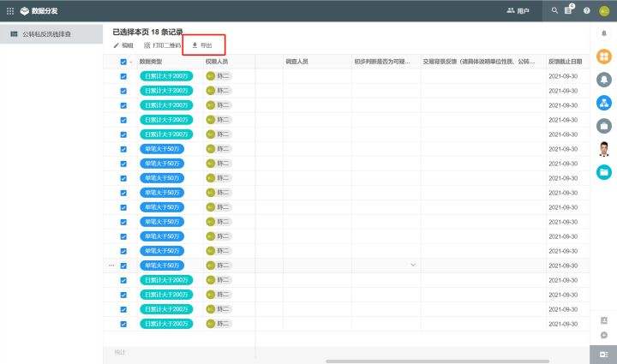
Task: Click the search magnifier in top bar
Action: (555, 10)
